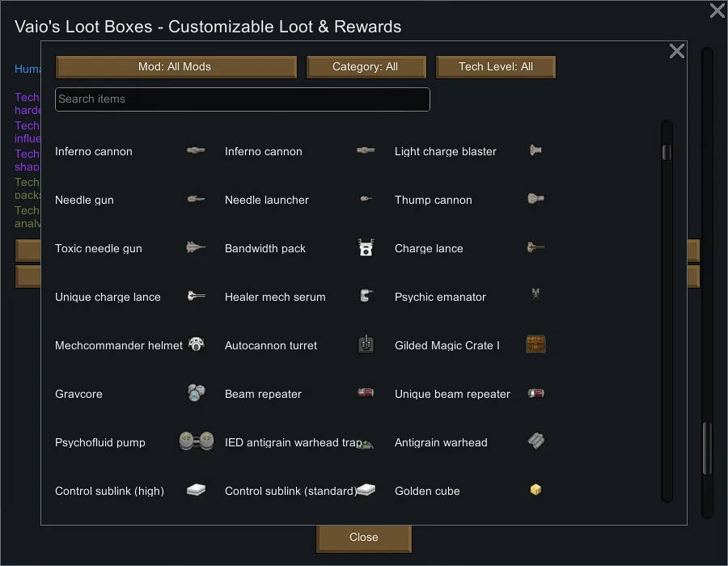Screen dimensions: 728x566
Task: Expand the Tech Level: All filter
Action: point(496,67)
